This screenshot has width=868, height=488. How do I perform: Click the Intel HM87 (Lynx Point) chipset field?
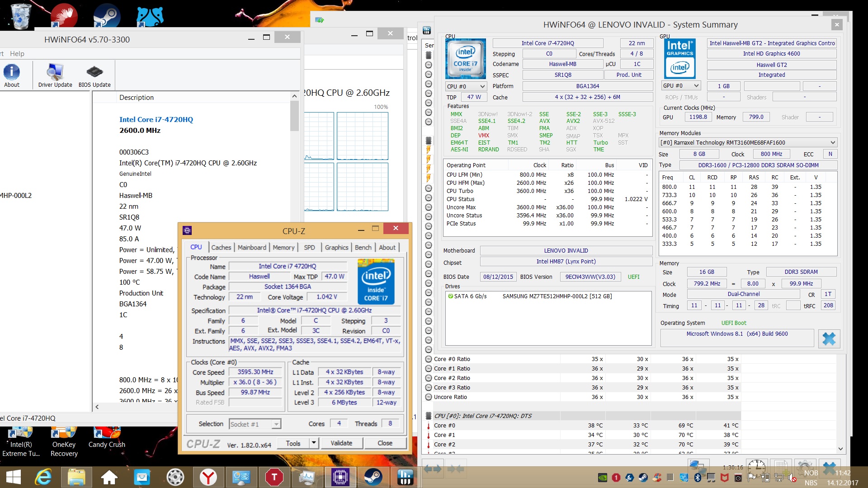[566, 262]
